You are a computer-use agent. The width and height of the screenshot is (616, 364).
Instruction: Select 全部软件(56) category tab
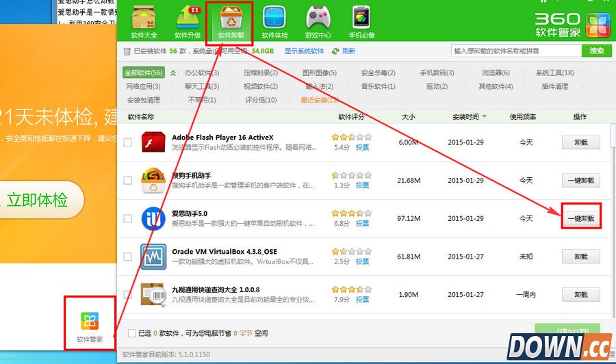click(144, 73)
